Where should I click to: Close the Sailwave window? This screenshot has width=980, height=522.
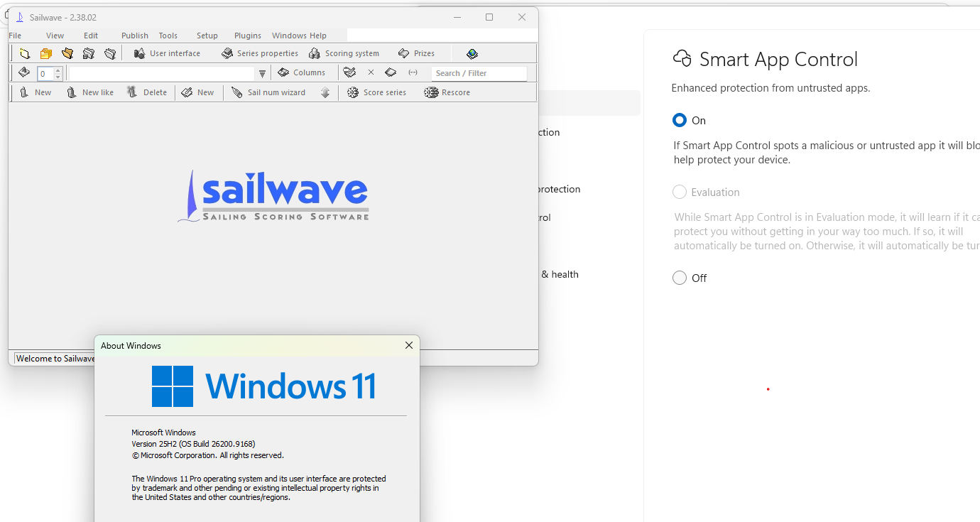click(x=522, y=17)
